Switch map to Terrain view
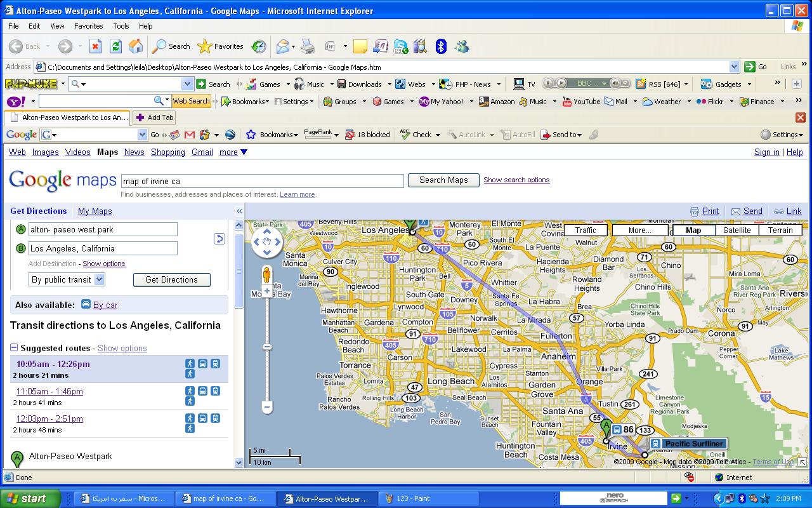812x508 pixels. point(780,231)
